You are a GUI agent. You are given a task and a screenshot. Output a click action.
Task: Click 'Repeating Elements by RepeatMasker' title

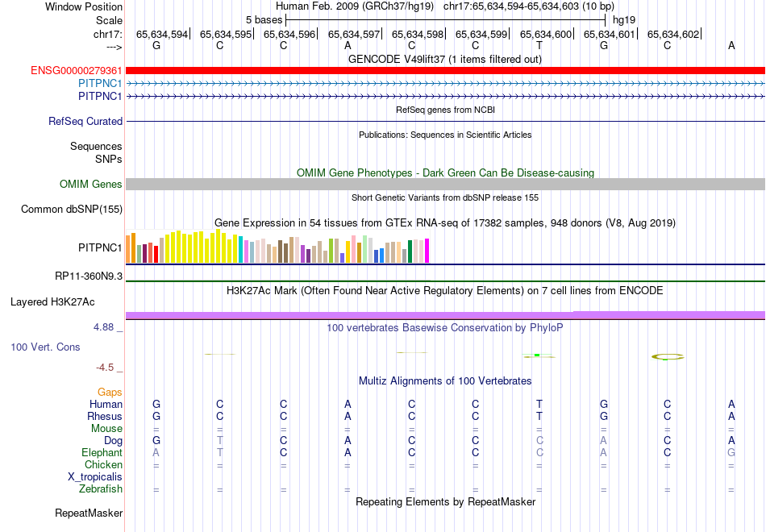click(x=445, y=501)
